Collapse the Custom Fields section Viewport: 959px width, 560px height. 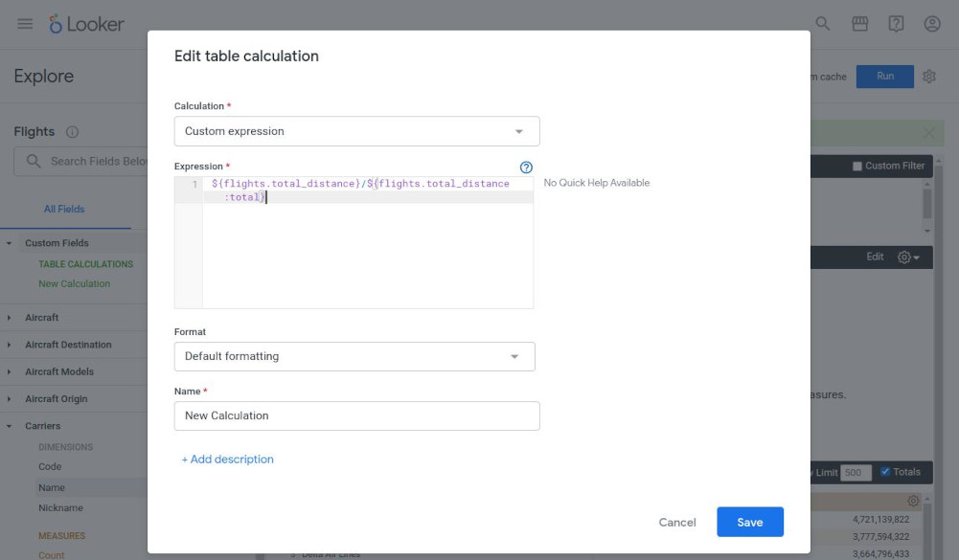point(10,243)
